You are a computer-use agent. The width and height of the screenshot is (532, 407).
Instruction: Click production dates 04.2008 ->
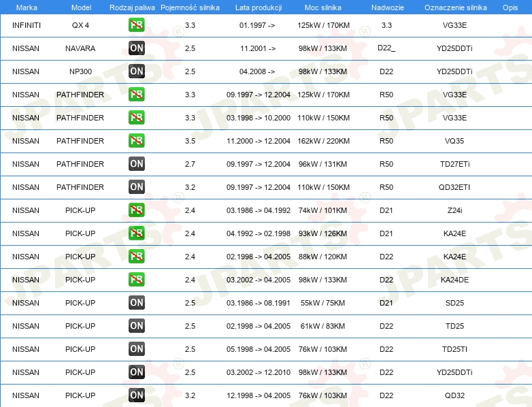pos(257,71)
